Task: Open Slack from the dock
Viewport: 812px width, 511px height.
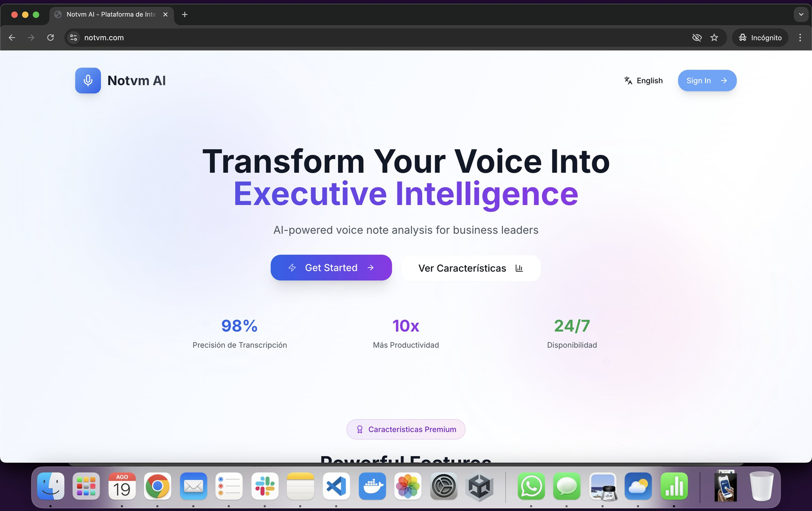Action: click(265, 487)
